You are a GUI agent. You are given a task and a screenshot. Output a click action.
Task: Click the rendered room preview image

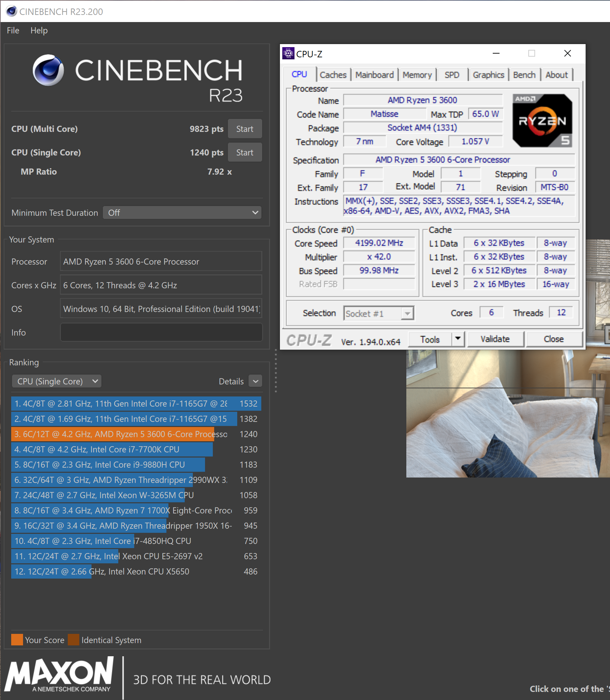point(508,413)
